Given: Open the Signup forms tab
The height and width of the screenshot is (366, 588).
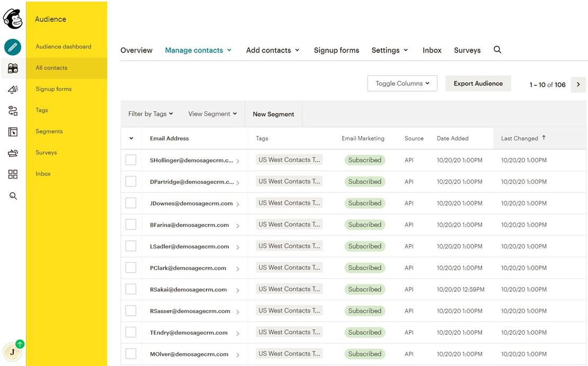Looking at the screenshot, I should (336, 50).
